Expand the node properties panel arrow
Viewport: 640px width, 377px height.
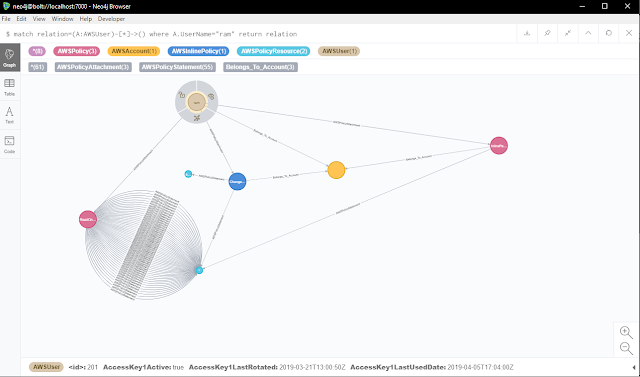pos(634,368)
